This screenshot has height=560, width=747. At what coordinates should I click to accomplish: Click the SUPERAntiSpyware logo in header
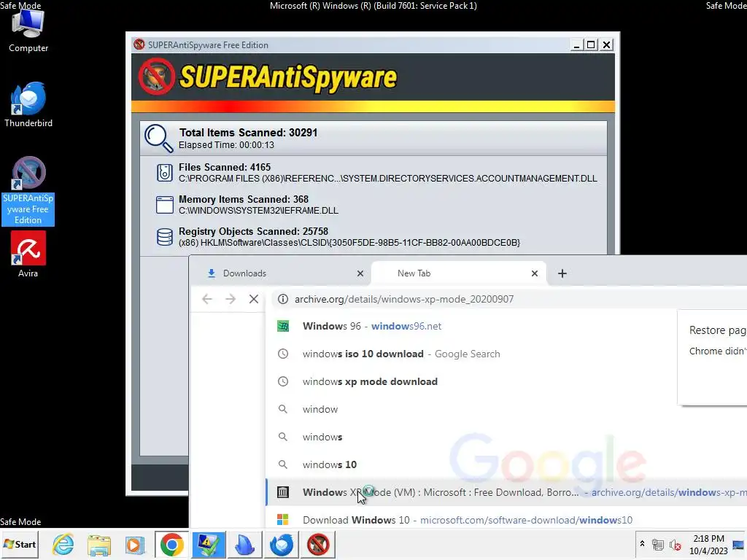pos(268,77)
